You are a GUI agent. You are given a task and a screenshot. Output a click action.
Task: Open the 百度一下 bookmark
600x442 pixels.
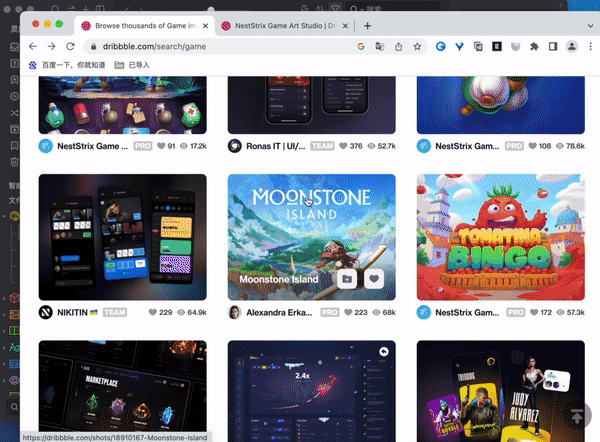click(x=67, y=65)
